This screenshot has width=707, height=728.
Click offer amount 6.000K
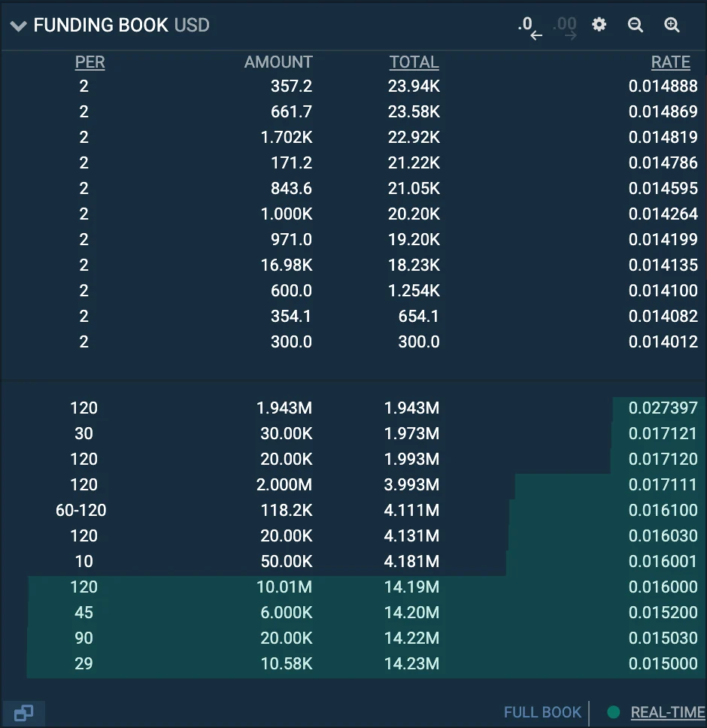tap(287, 612)
